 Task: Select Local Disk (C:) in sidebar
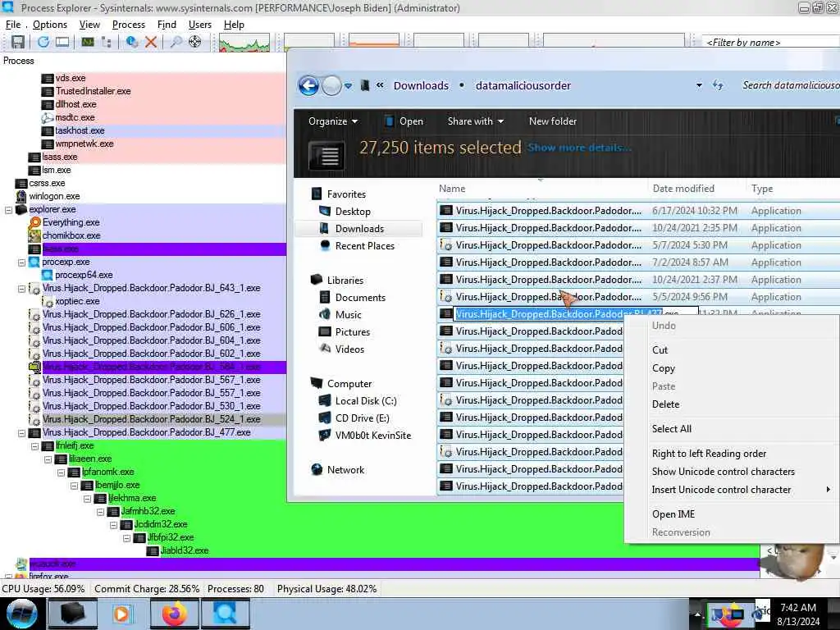point(365,401)
